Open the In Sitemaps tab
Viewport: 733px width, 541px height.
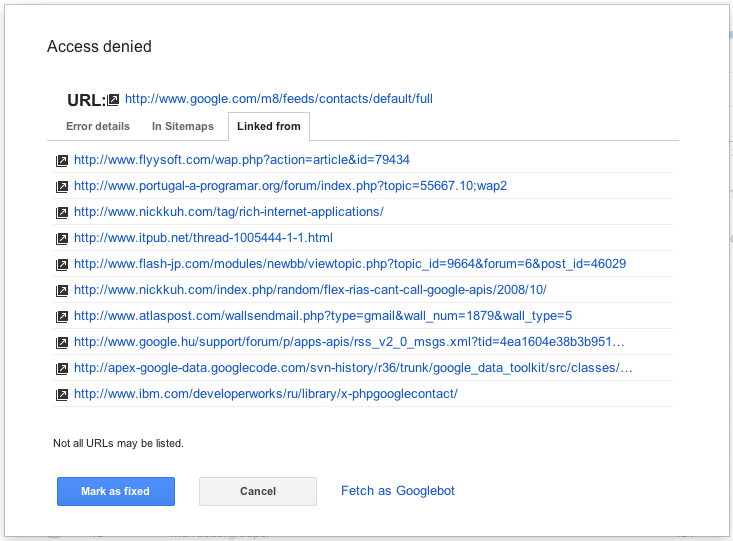click(183, 127)
